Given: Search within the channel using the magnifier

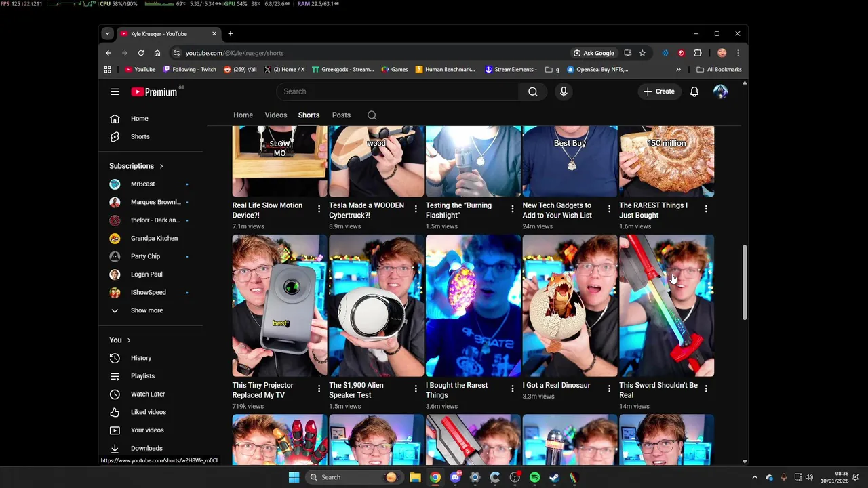Looking at the screenshot, I should point(372,115).
